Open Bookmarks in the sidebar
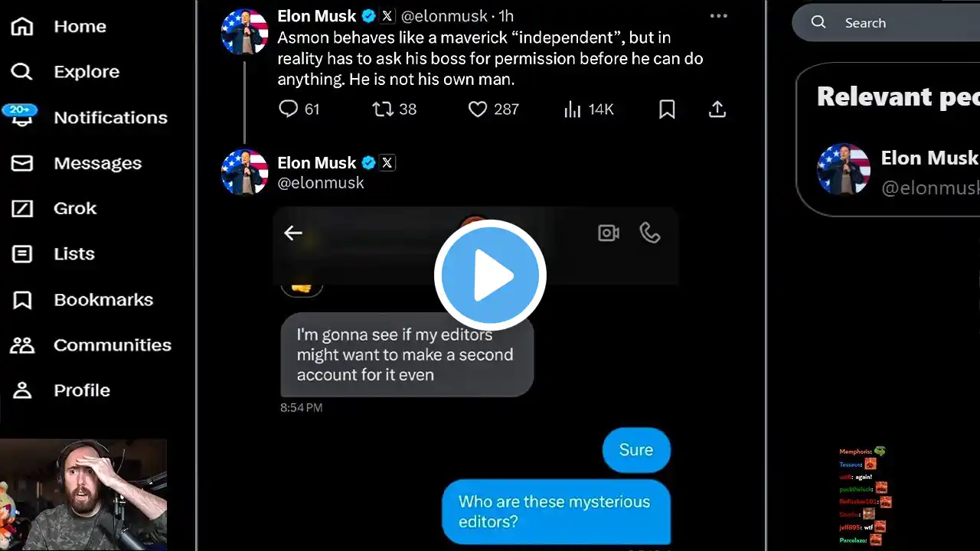 (103, 299)
